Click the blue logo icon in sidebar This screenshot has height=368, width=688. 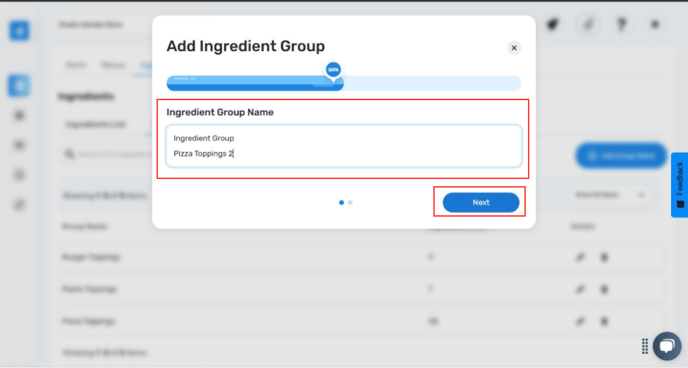coord(19,30)
